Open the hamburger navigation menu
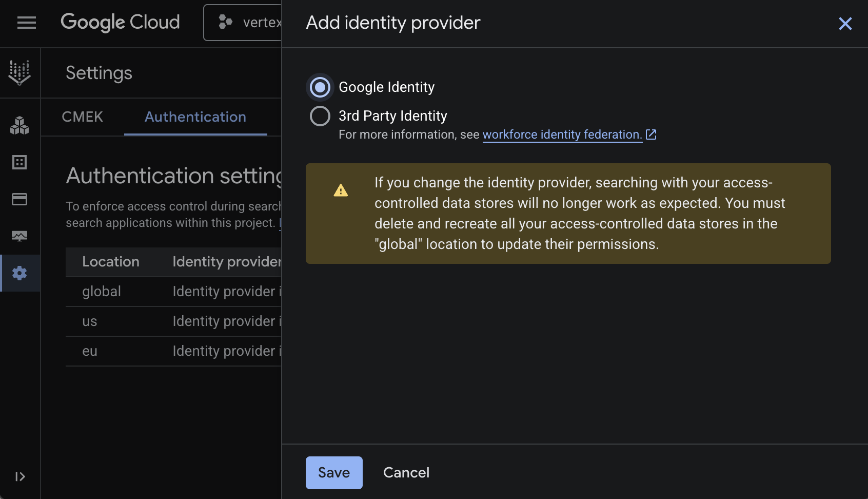The image size is (868, 499). (x=26, y=23)
